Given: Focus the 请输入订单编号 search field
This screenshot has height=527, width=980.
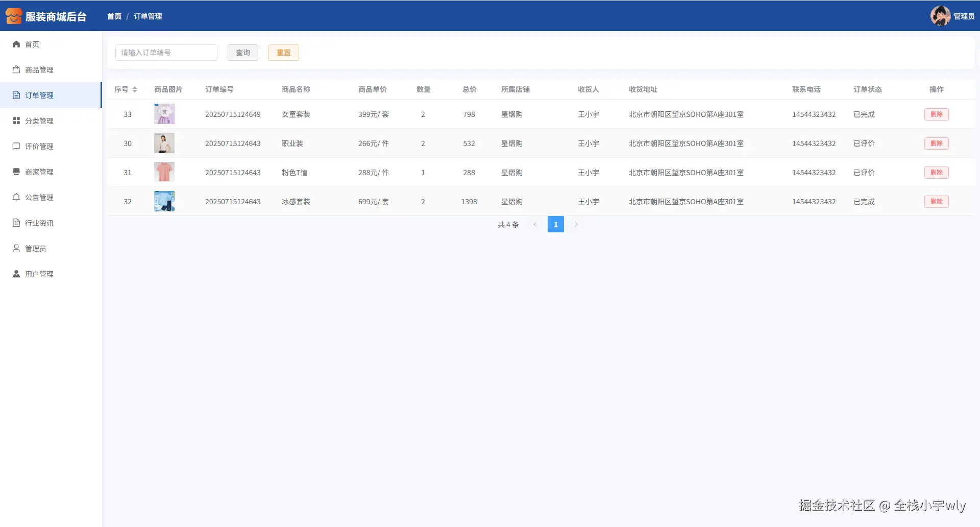Looking at the screenshot, I should coord(166,53).
